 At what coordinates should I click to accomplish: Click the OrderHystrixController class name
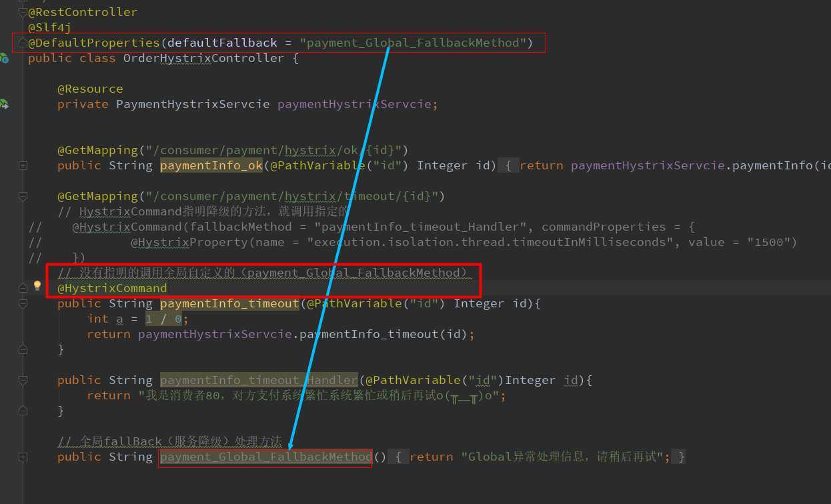click(203, 58)
